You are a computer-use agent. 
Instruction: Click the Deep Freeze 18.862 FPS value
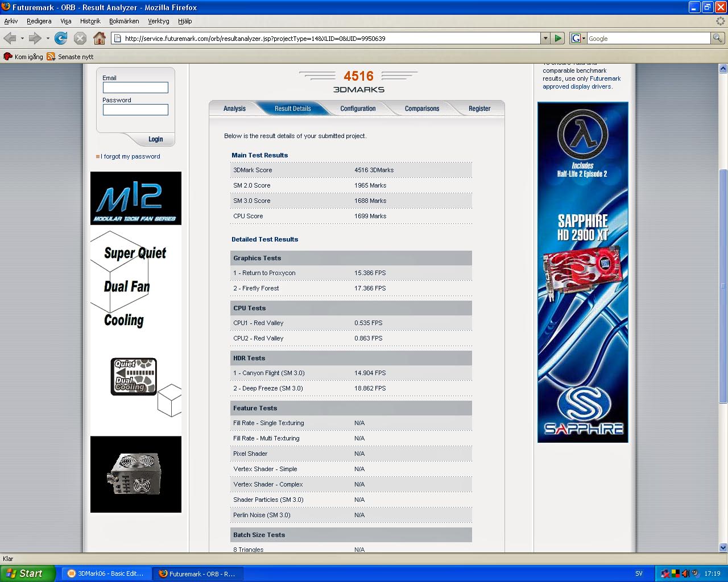click(x=370, y=388)
